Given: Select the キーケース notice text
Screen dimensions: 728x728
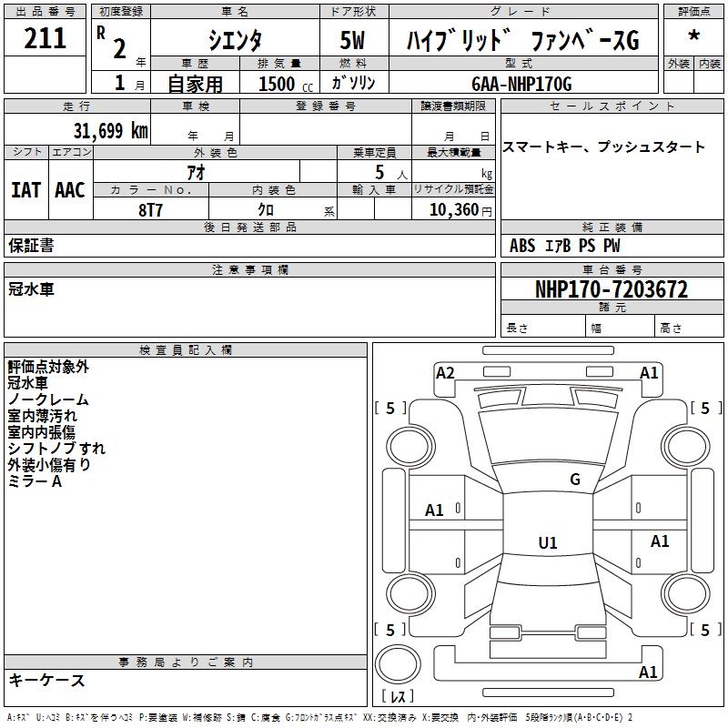Looking at the screenshot, I should tap(46, 680).
